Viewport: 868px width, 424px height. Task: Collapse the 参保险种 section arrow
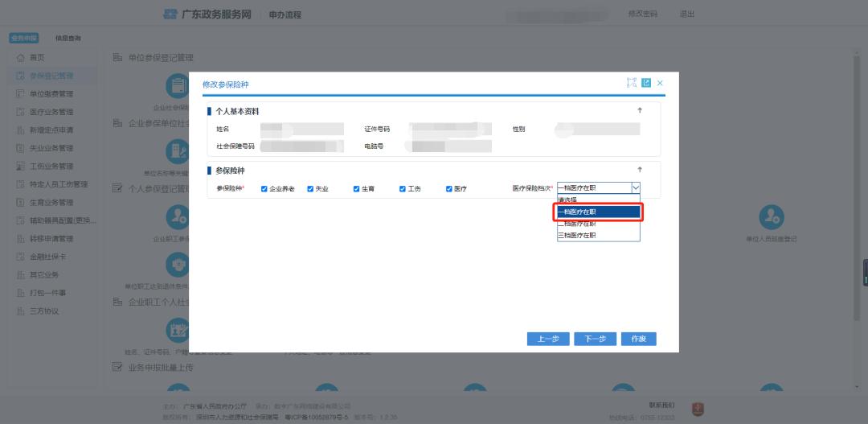pos(640,170)
